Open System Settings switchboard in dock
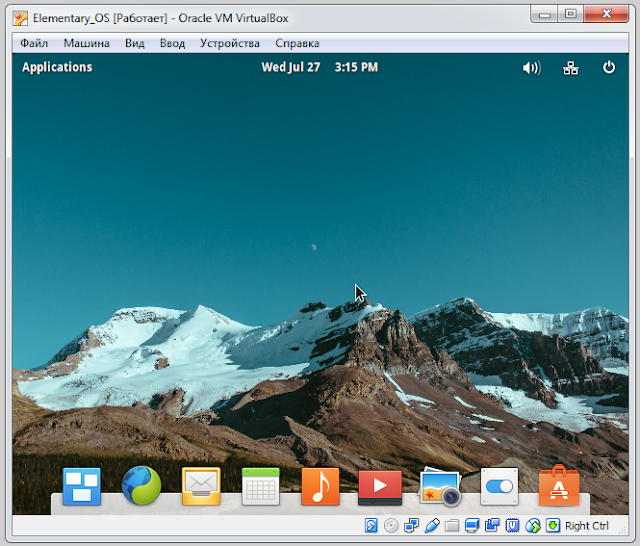Image resolution: width=640 pixels, height=546 pixels. tap(499, 486)
